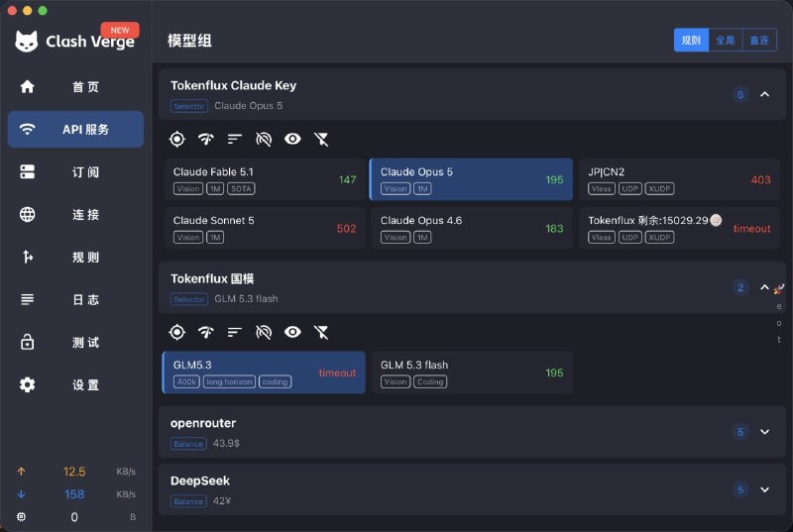Collapse the Tokenflux Claude Key group
This screenshot has width=793, height=532.
pyautogui.click(x=764, y=94)
